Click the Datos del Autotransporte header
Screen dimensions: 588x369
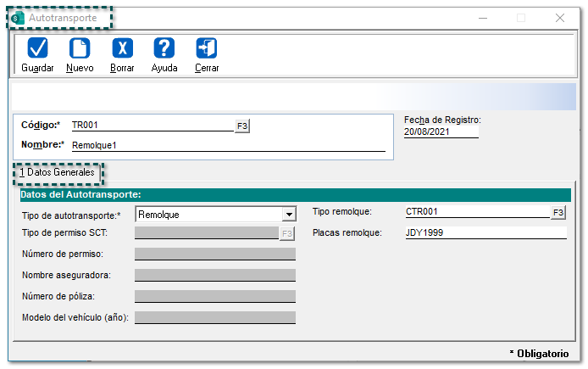click(296, 195)
